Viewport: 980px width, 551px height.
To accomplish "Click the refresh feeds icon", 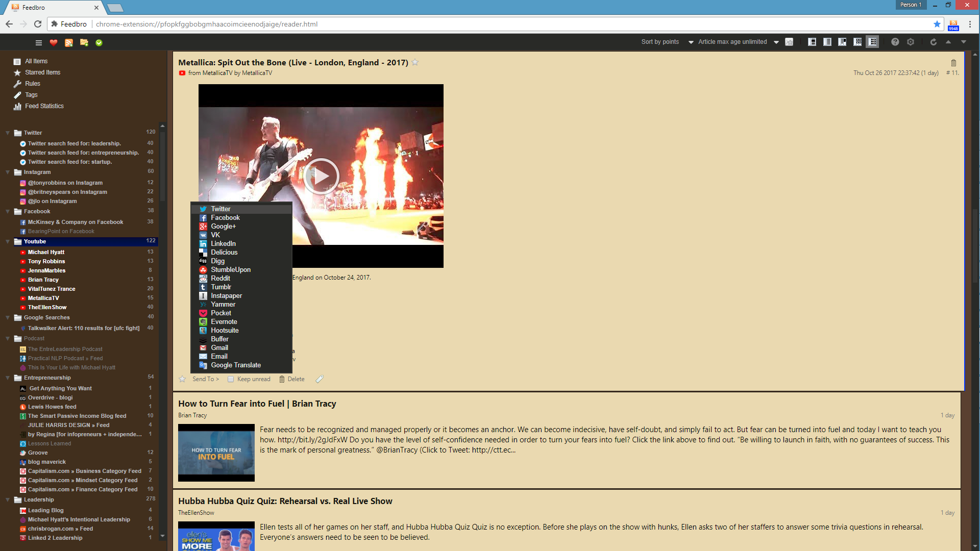I will (933, 42).
